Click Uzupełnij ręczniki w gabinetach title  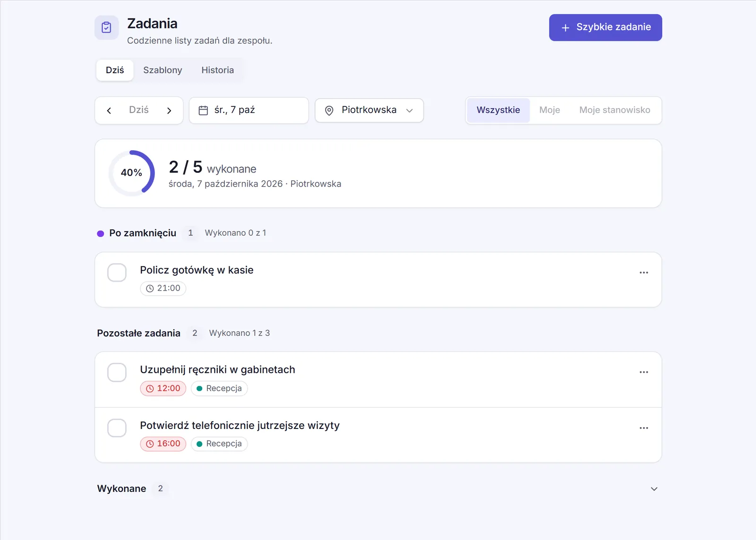coord(217,370)
